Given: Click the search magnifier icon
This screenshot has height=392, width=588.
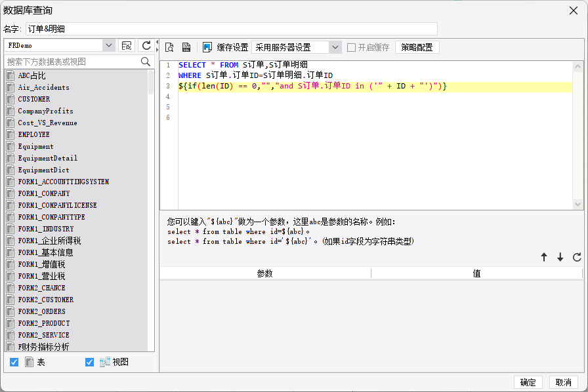Looking at the screenshot, I should click(146, 62).
